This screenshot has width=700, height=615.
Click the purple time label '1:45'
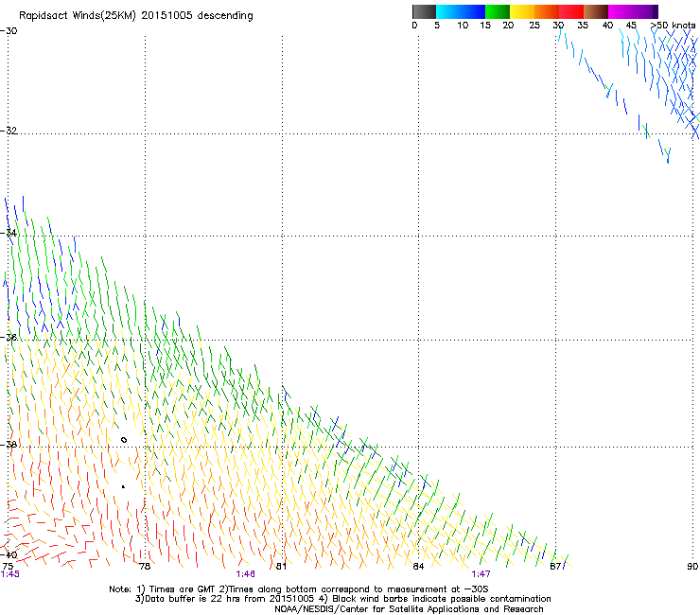(x=9, y=574)
